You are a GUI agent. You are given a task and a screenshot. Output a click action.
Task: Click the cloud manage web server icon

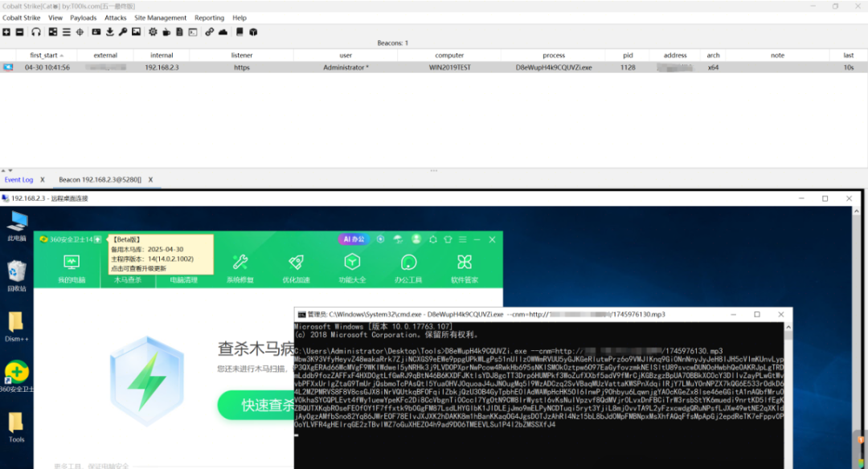point(223,32)
